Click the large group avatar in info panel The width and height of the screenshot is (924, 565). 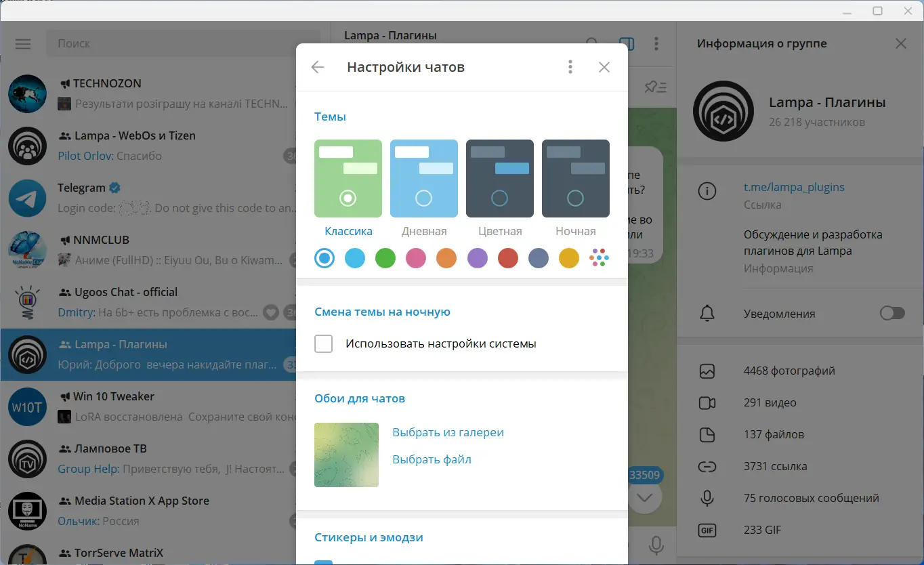(723, 112)
